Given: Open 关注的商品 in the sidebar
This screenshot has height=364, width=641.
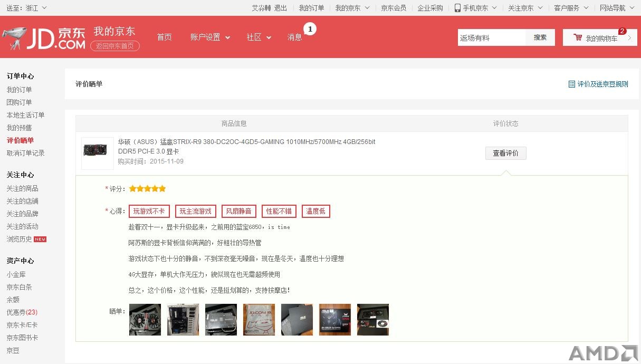Looking at the screenshot, I should pos(22,188).
